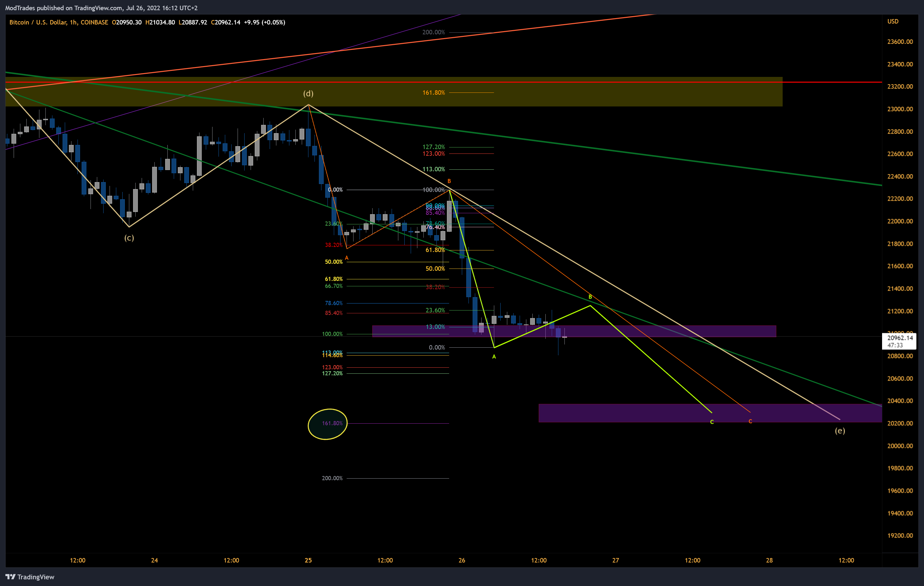Select the (e) wave label
This screenshot has height=586, width=924.
tap(840, 431)
